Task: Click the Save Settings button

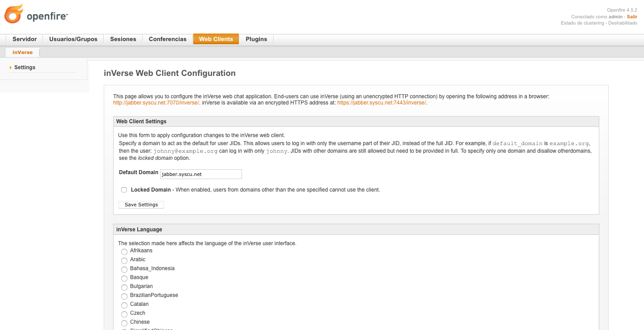Action: coord(141,205)
